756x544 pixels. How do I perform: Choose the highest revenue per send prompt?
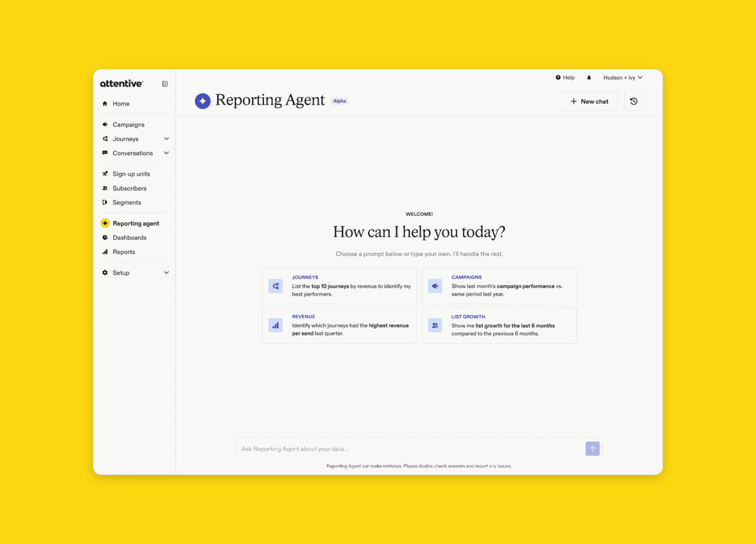pos(340,325)
